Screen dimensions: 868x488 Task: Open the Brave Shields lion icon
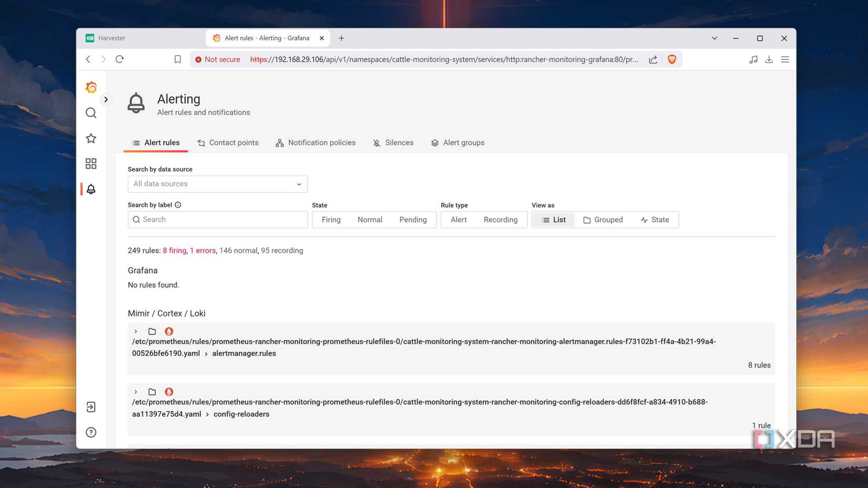click(x=672, y=59)
